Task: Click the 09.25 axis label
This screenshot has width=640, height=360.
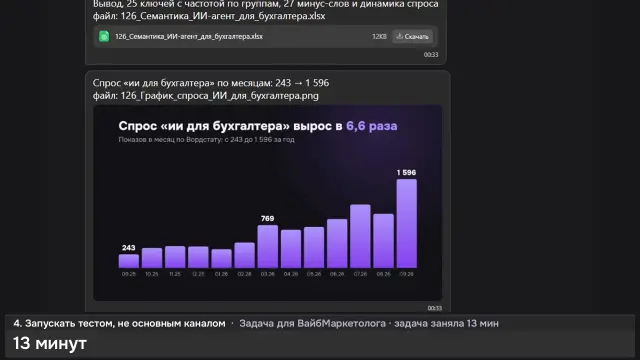Action: point(129,274)
